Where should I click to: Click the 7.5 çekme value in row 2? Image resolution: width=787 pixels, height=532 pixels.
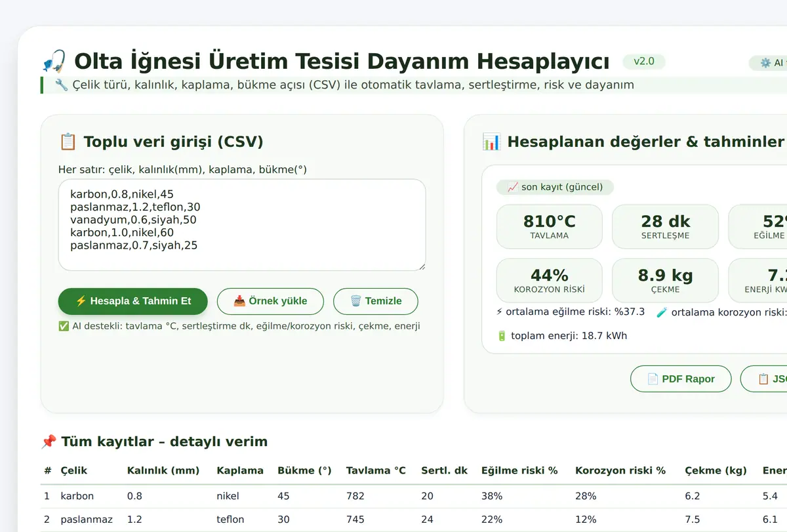693,520
